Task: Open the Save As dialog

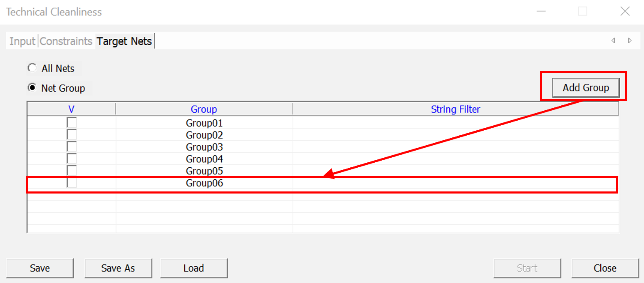Action: [x=118, y=268]
